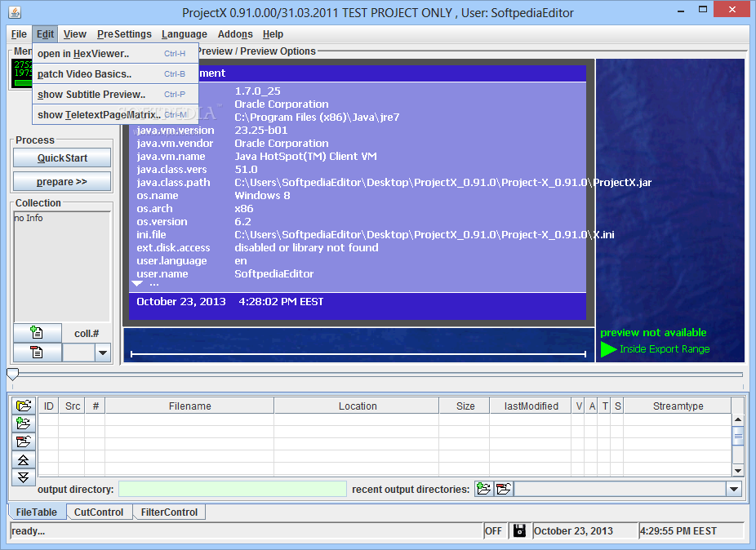Viewport: 756px width, 550px height.
Task: Add recent output directory icon
Action: [483, 490]
